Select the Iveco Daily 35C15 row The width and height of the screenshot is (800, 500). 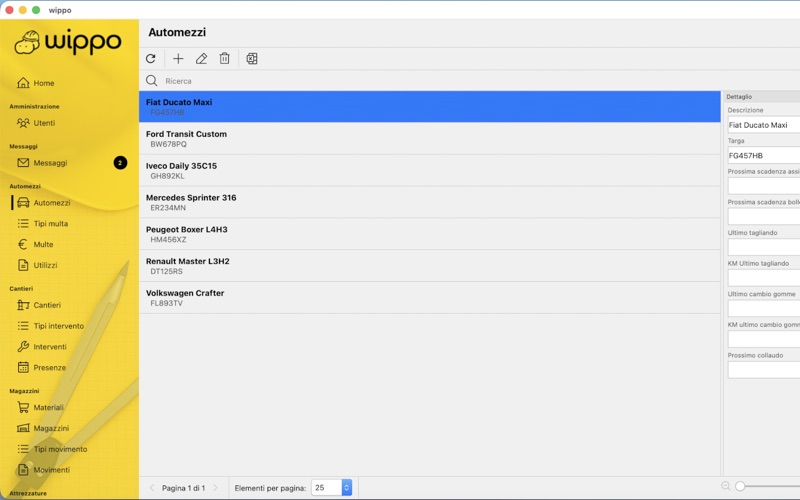[x=430, y=170]
